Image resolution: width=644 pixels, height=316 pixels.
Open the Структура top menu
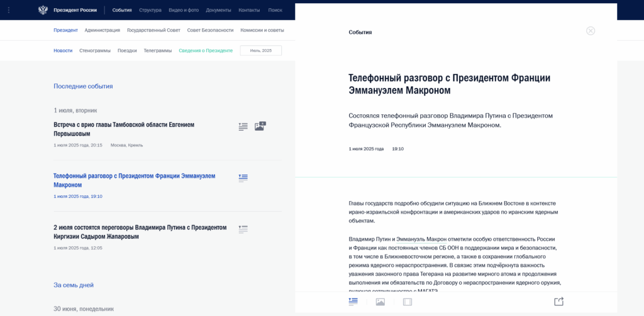click(150, 10)
